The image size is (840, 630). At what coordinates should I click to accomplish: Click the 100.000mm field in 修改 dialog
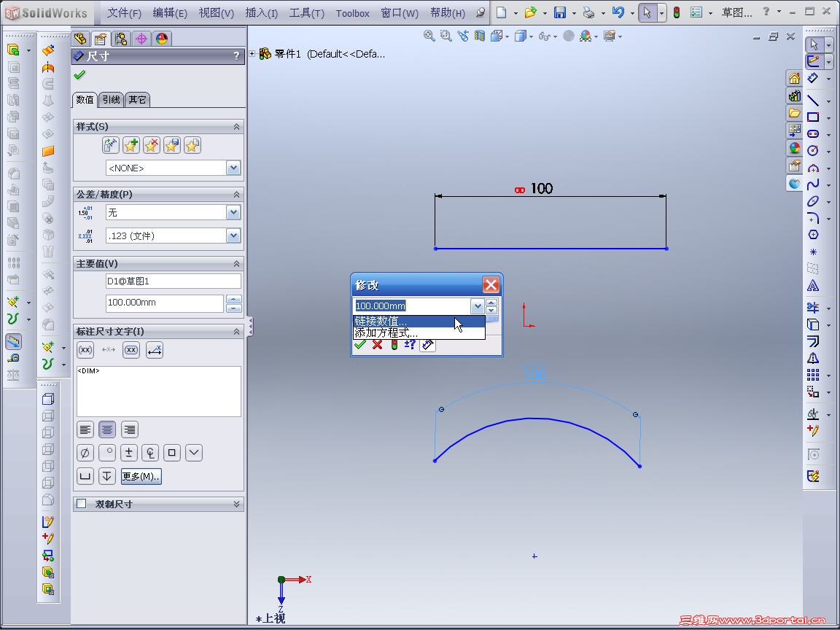point(412,306)
